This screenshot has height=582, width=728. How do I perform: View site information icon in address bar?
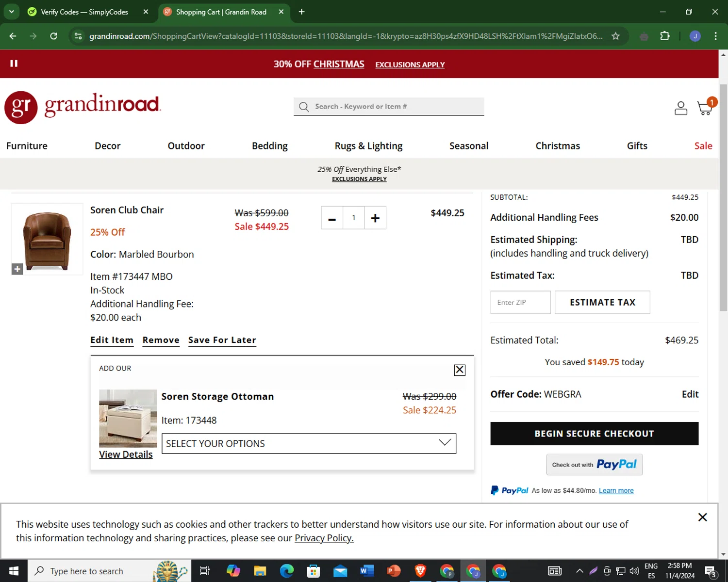point(78,36)
